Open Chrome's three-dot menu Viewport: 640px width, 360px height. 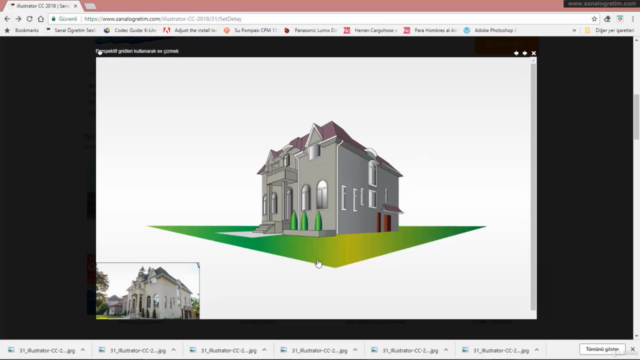point(633,19)
